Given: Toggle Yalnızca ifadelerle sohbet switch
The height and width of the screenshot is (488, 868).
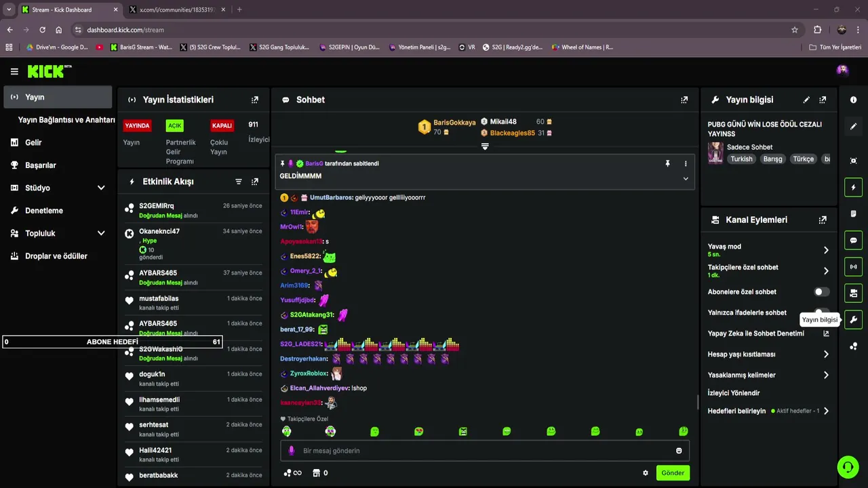Looking at the screenshot, I should coord(821,312).
